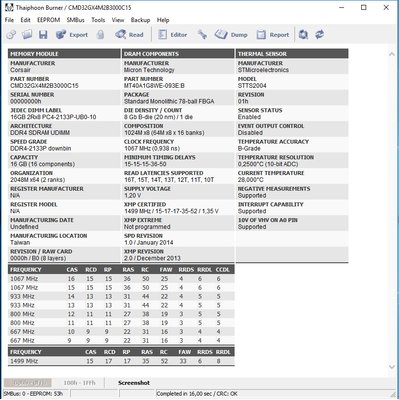Select the Screenshot tab

click(134, 383)
